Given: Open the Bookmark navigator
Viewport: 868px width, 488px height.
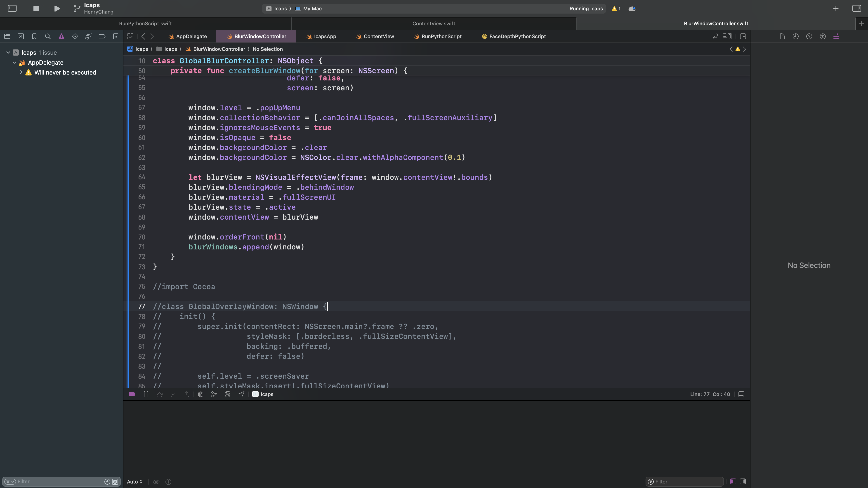Looking at the screenshot, I should [x=34, y=36].
